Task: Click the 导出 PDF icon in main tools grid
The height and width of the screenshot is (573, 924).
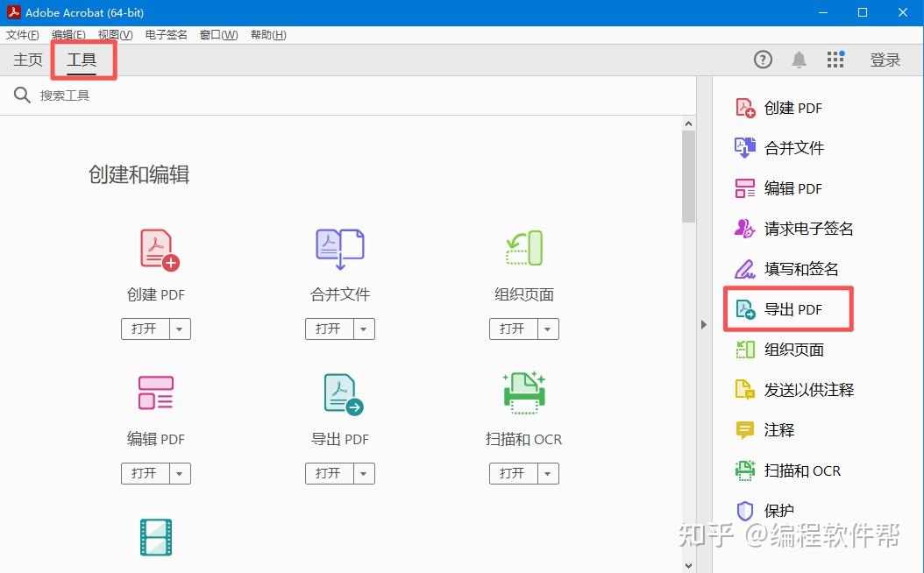Action: (x=344, y=394)
